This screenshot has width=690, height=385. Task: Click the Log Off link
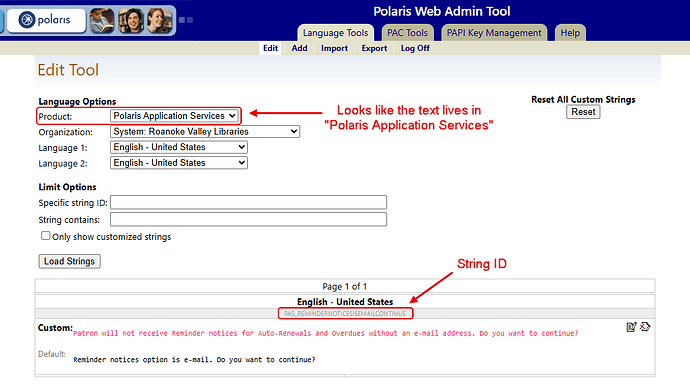click(x=415, y=48)
